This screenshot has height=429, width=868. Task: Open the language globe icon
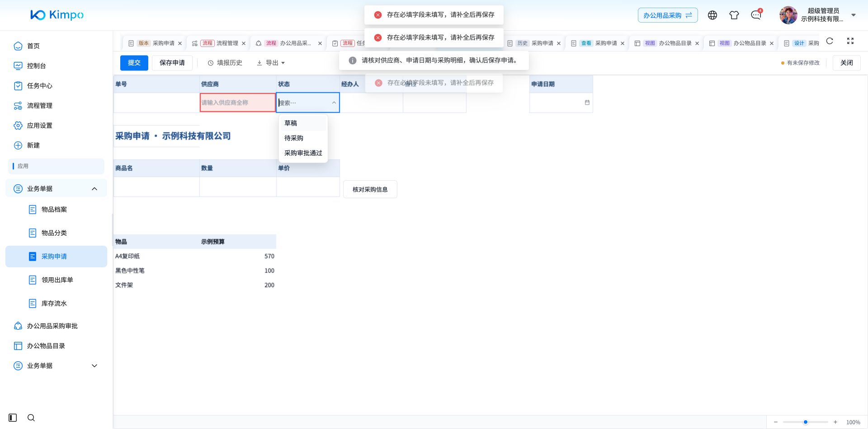(712, 15)
